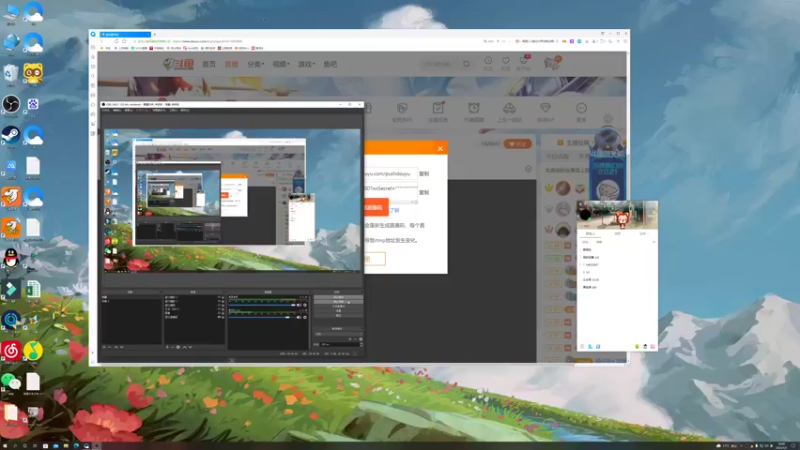800x450 pixels.
Task: Switch to first tab in QQ panel
Action: coord(590,233)
